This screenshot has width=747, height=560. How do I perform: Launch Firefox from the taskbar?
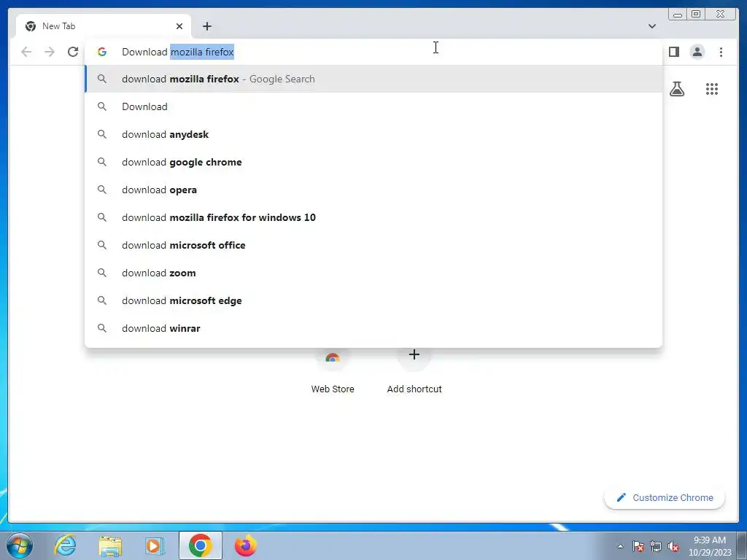[x=246, y=545]
